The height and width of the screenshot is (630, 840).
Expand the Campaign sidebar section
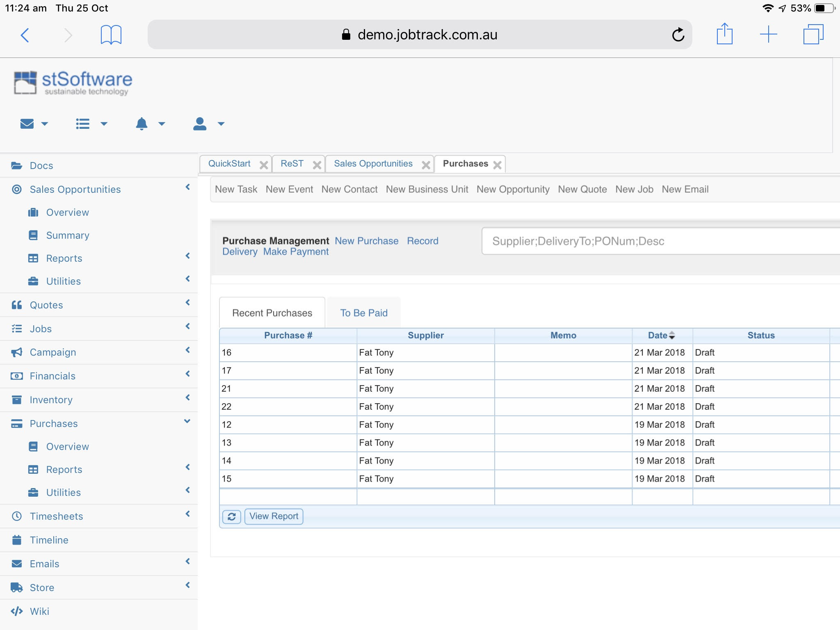pos(188,350)
